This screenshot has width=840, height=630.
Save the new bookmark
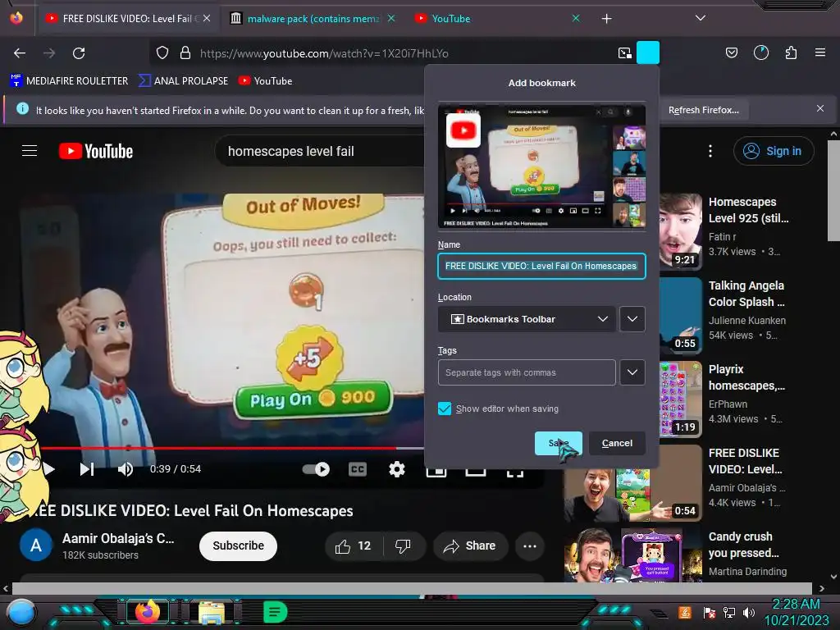[558, 444]
